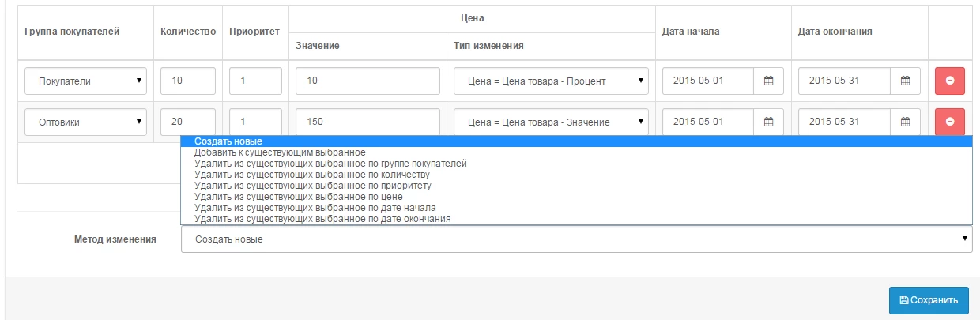
Task: Click the Сохранить button
Action: [x=928, y=300]
